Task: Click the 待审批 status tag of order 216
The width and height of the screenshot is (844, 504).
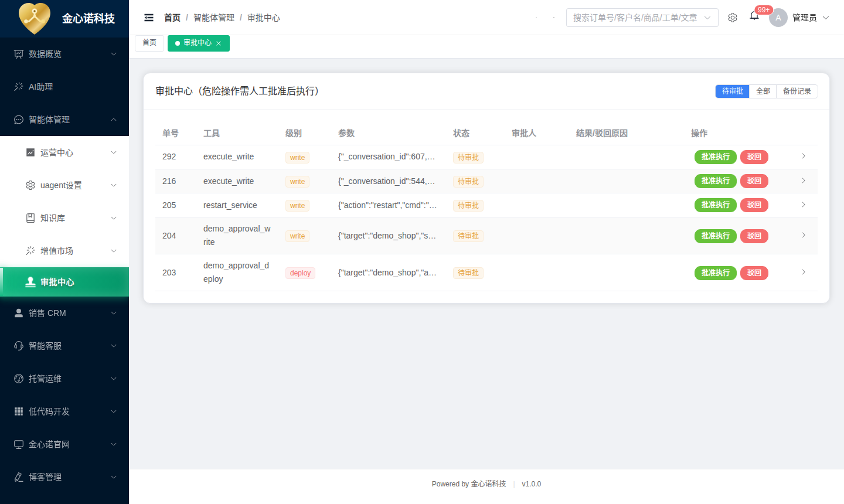Action: (468, 182)
